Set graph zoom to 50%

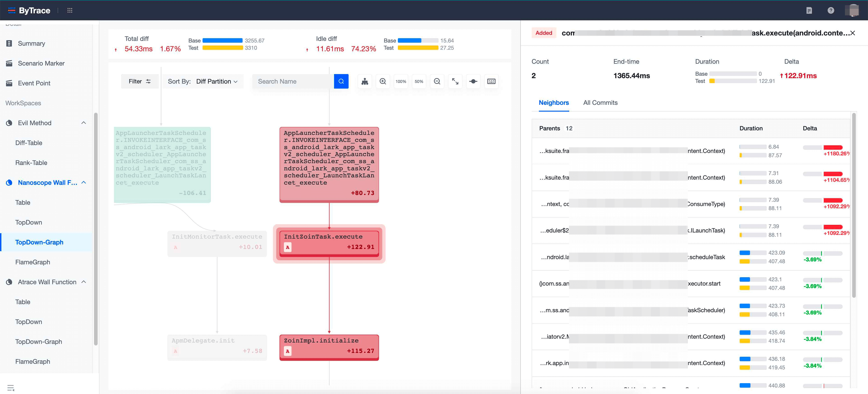pyautogui.click(x=419, y=81)
